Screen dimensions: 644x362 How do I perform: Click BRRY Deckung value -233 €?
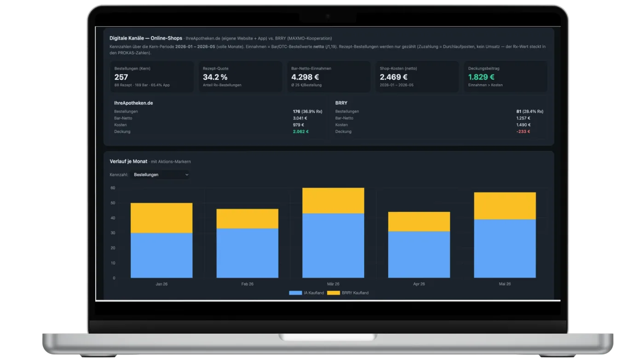[x=523, y=131]
